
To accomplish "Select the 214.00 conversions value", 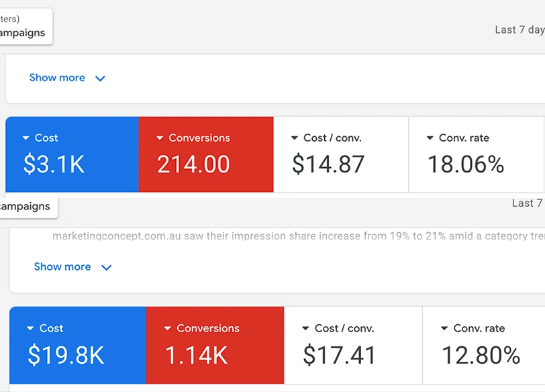I will tap(193, 164).
